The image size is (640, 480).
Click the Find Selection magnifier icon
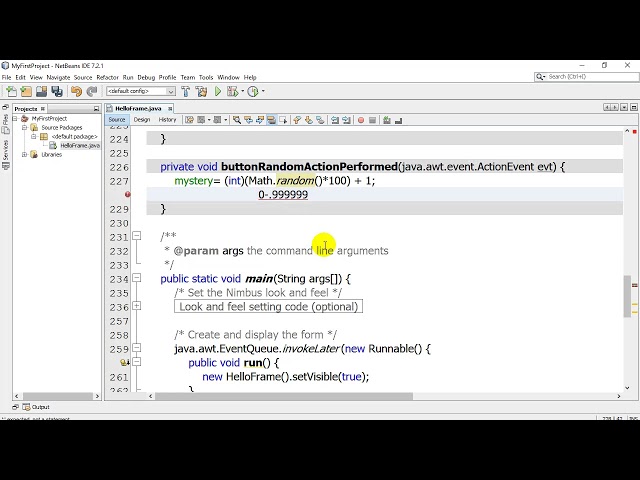[x=237, y=120]
